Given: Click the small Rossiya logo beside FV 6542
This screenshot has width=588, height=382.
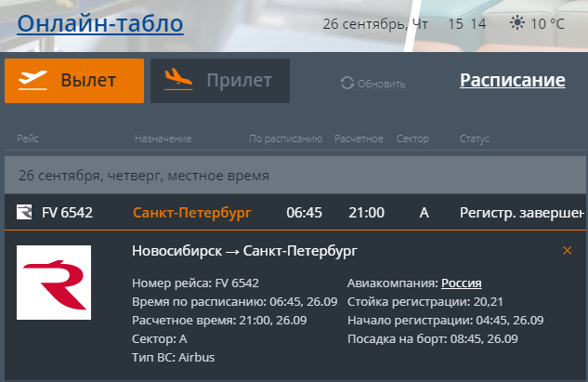Looking at the screenshot, I should tap(24, 212).
